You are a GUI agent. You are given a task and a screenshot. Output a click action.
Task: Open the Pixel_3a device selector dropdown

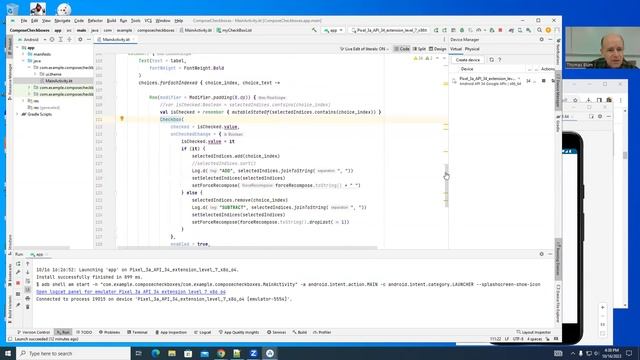[390, 30]
